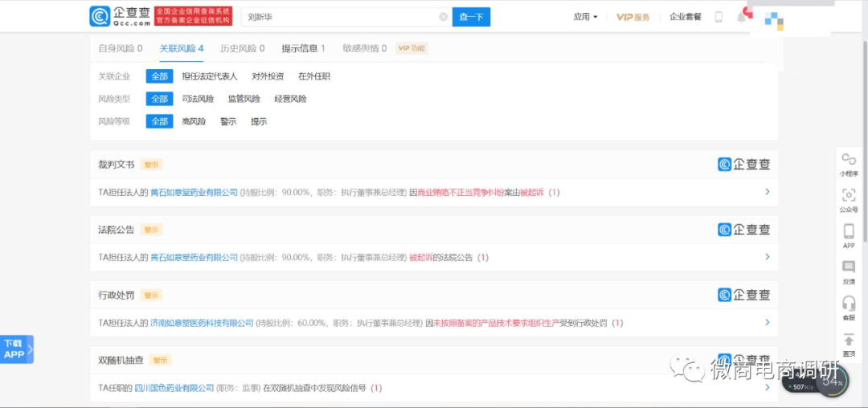
Task: Clear the search box with the X icon
Action: (x=444, y=17)
